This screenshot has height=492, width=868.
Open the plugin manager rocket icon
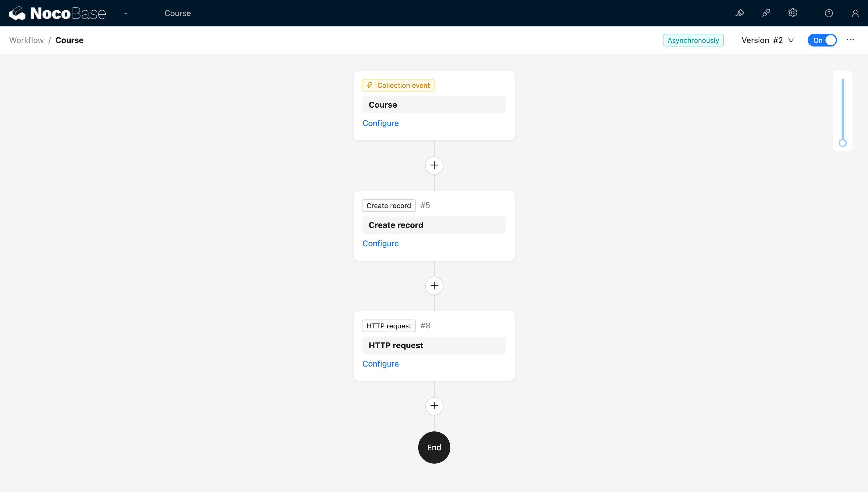[766, 13]
